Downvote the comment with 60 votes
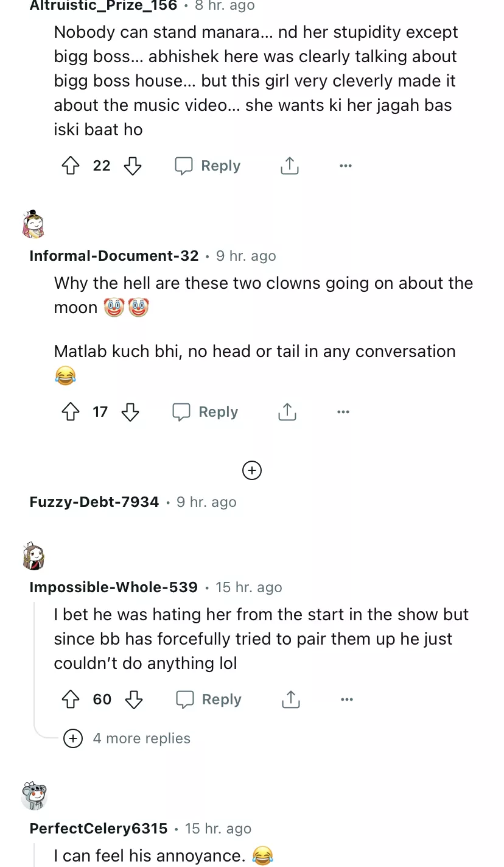 pos(133,699)
